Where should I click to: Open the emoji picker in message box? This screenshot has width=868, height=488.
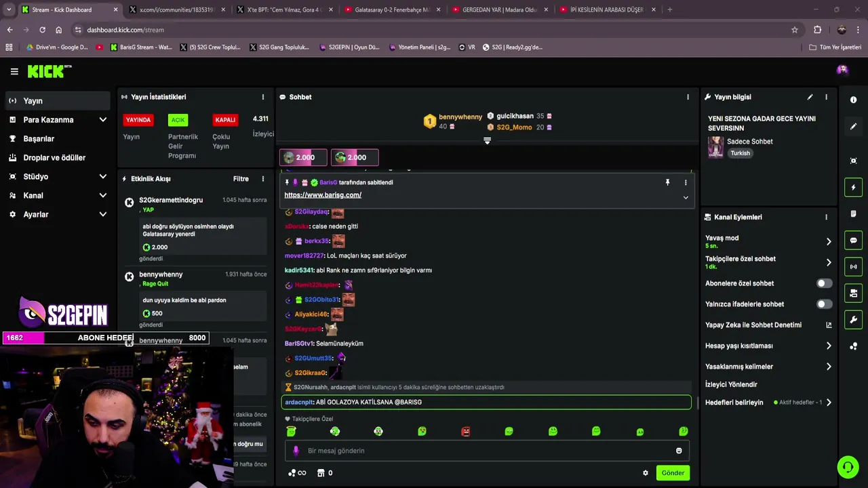point(679,451)
